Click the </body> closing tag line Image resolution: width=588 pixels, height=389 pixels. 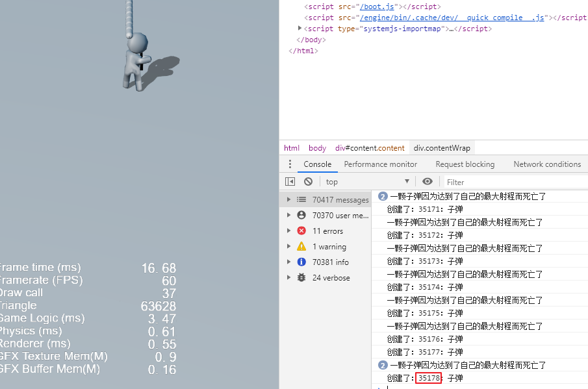pyautogui.click(x=311, y=40)
